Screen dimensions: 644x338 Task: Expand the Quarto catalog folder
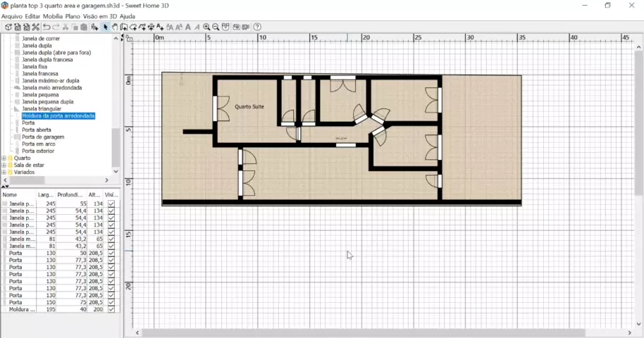[x=4, y=158]
